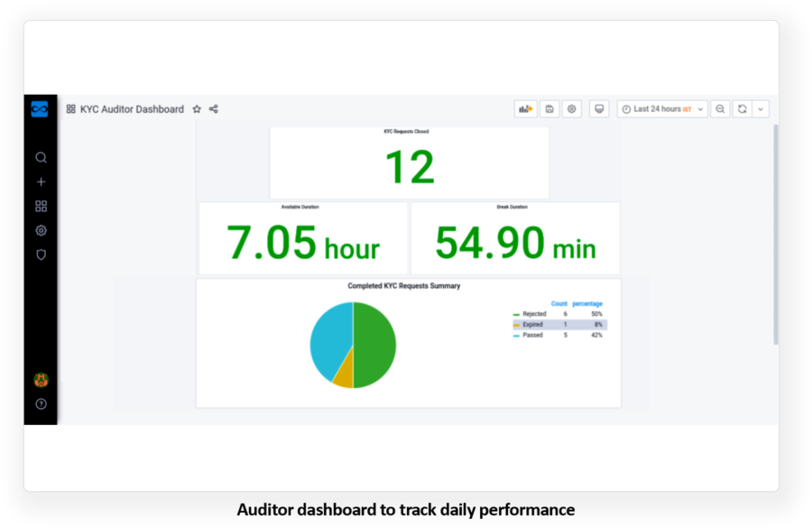Click the 8% value in the Expired row

click(x=598, y=324)
